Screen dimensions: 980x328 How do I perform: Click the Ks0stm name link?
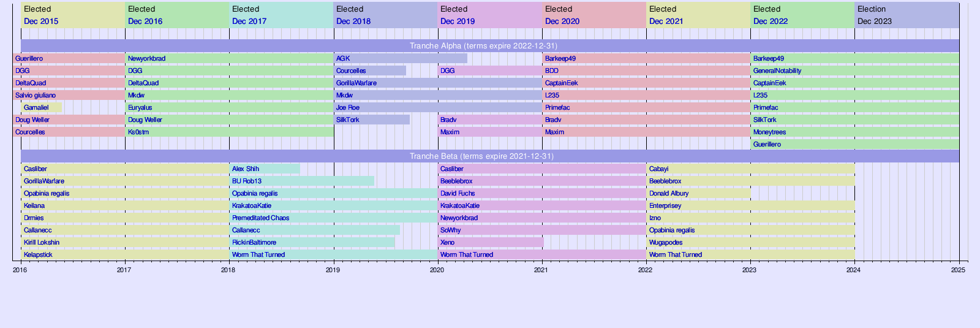(x=138, y=132)
